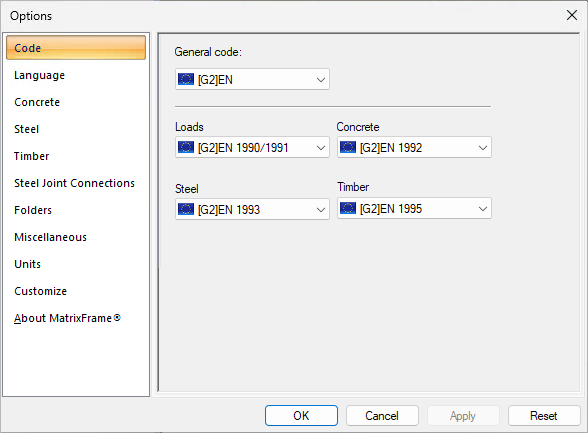Show the Folders options page
Image resolution: width=588 pixels, height=433 pixels.
click(33, 210)
